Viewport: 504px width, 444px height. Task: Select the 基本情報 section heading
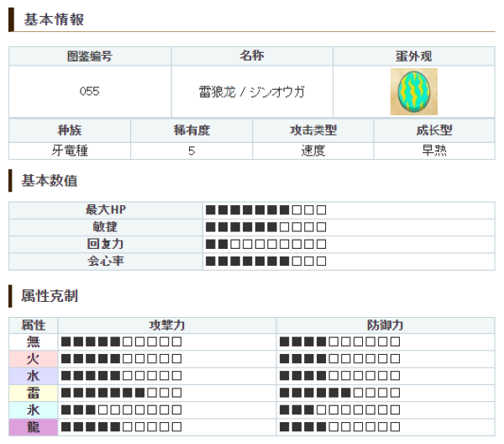54,19
